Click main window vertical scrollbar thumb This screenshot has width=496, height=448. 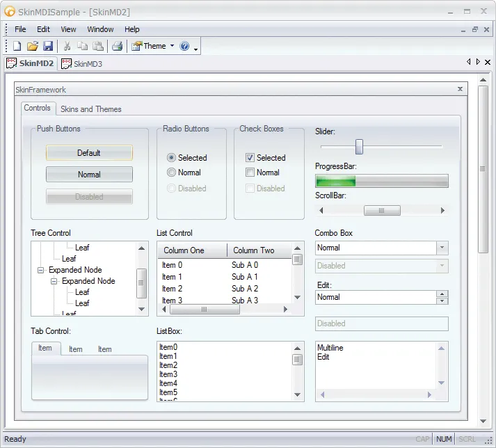click(x=483, y=169)
